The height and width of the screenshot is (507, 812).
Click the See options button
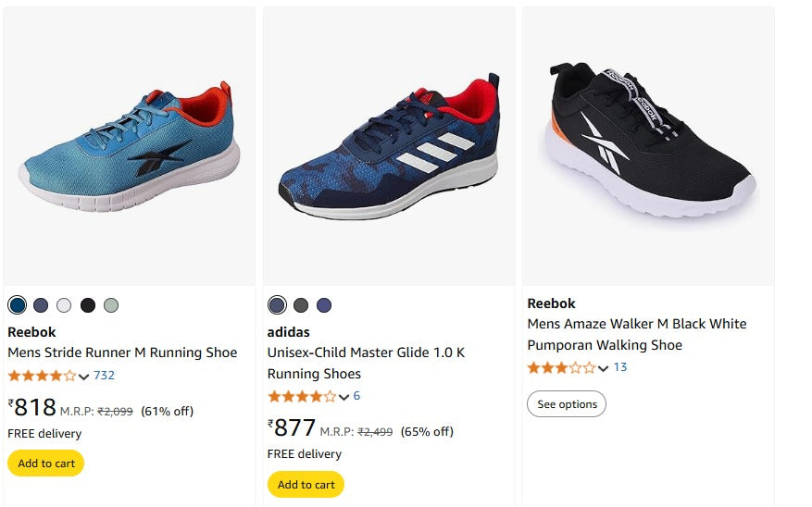[567, 404]
